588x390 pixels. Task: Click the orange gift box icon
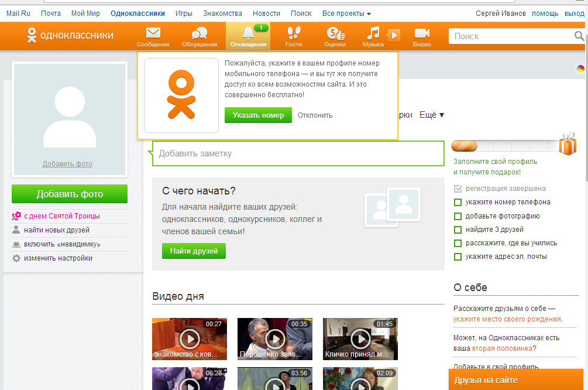(x=568, y=144)
